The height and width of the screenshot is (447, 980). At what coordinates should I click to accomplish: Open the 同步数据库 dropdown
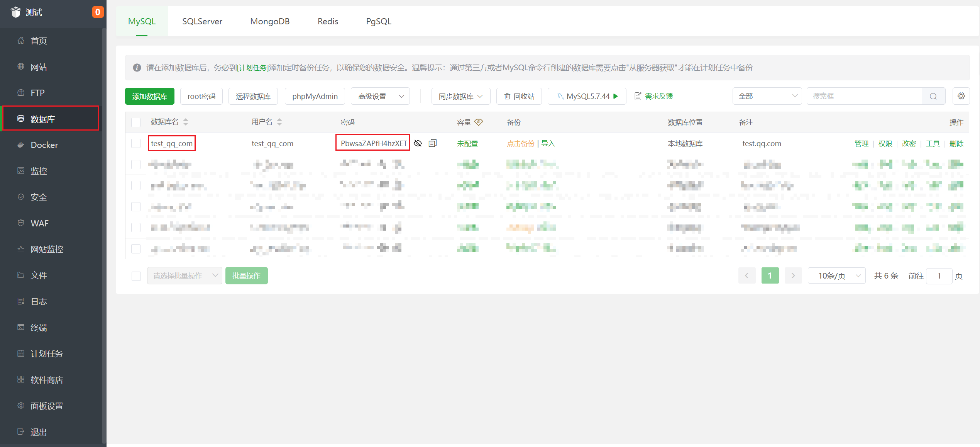(460, 96)
